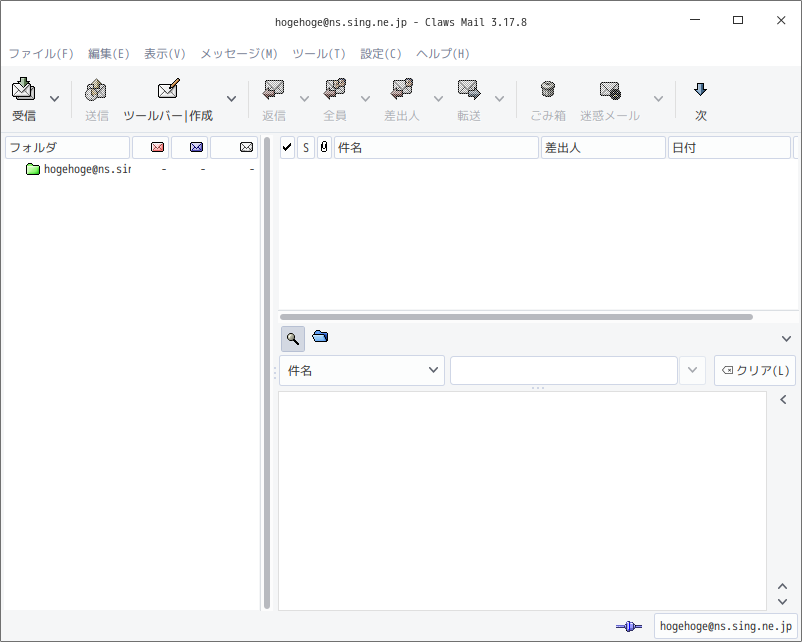Viewport: 802px width, 642px height.
Task: Click the フォルダ column header
Action: [68, 147]
